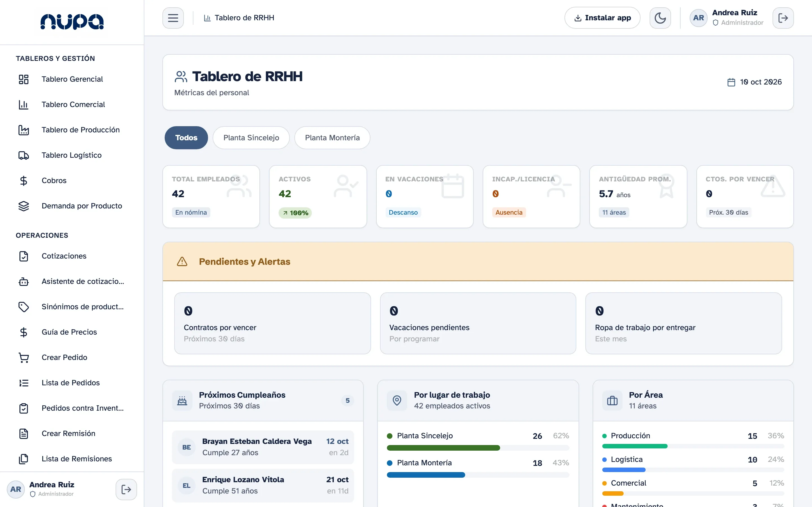The width and height of the screenshot is (812, 507).
Task: Open the Contratos por vencer alert card
Action: tap(272, 323)
